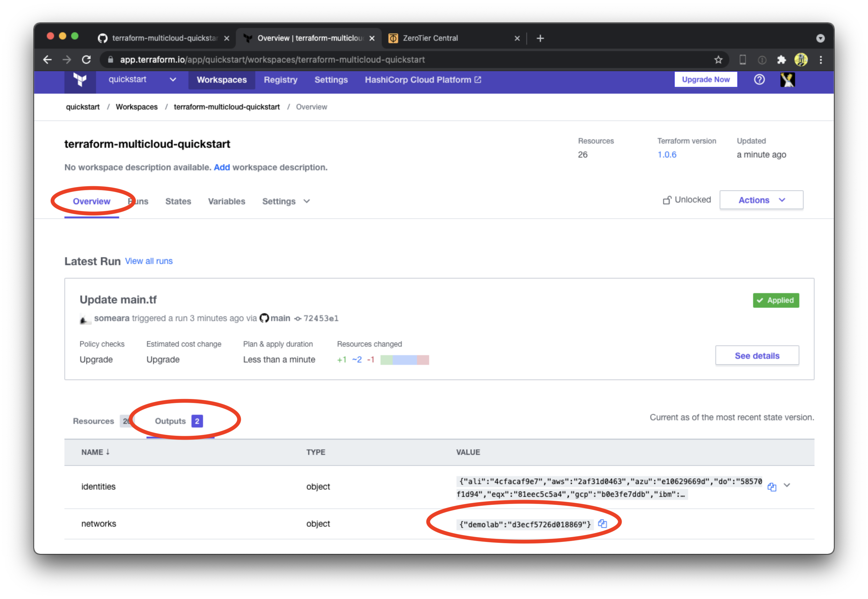Click the browser address bar URL
Image resolution: width=868 pixels, height=599 pixels.
[272, 60]
